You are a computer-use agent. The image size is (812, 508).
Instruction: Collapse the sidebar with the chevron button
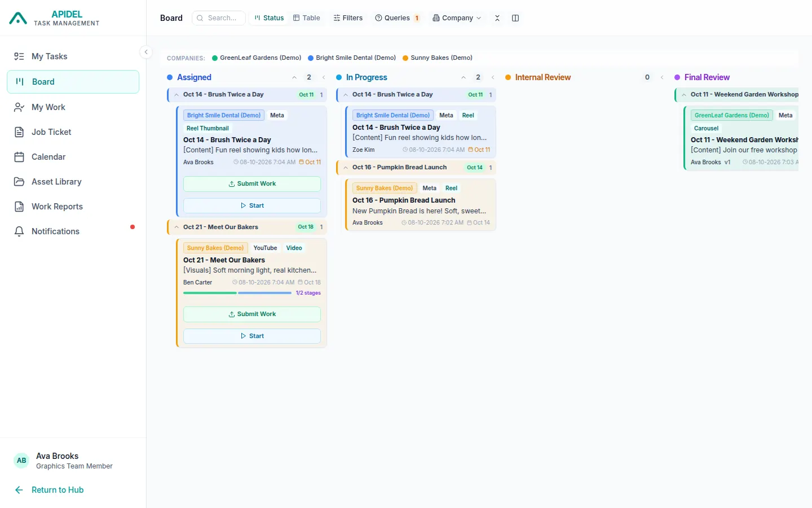[146, 52]
